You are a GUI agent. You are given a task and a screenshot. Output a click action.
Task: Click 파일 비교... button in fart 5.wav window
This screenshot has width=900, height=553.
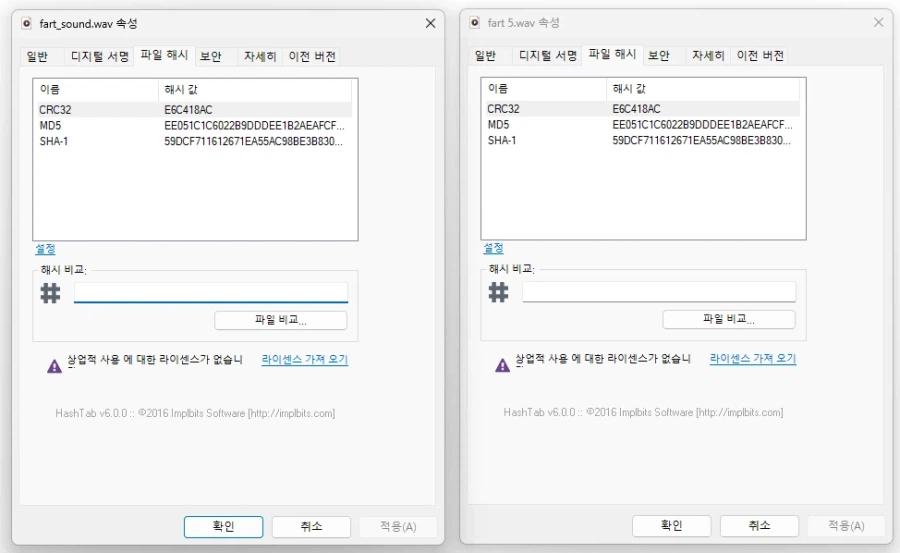tap(729, 319)
